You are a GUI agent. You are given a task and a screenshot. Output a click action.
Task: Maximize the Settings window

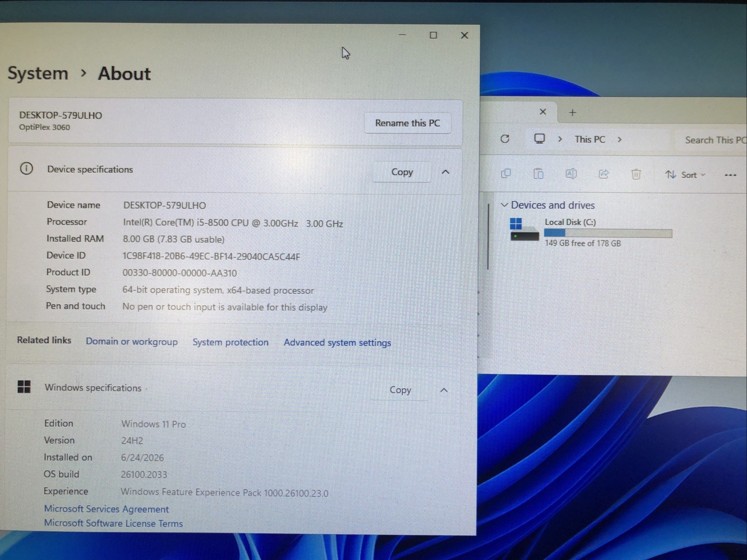434,35
